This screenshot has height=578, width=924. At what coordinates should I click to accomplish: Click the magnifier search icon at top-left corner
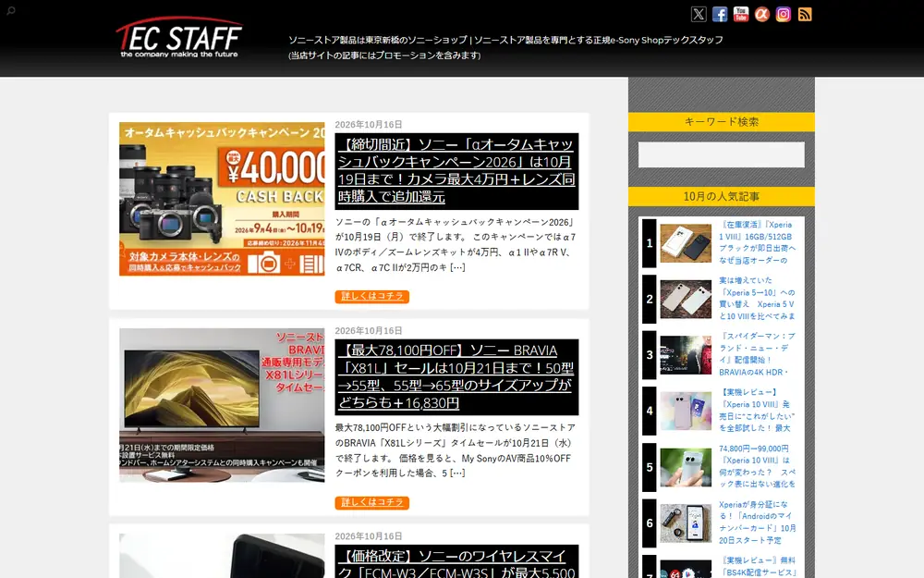(x=10, y=10)
